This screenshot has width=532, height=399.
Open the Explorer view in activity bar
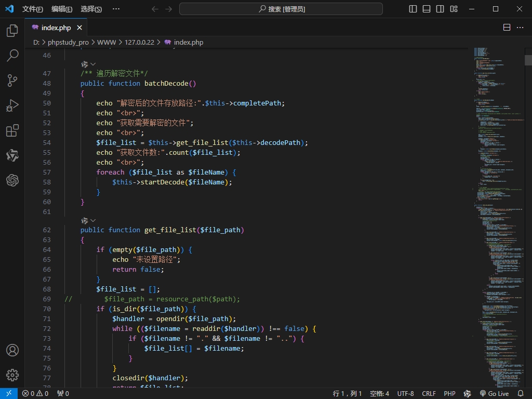(12, 31)
